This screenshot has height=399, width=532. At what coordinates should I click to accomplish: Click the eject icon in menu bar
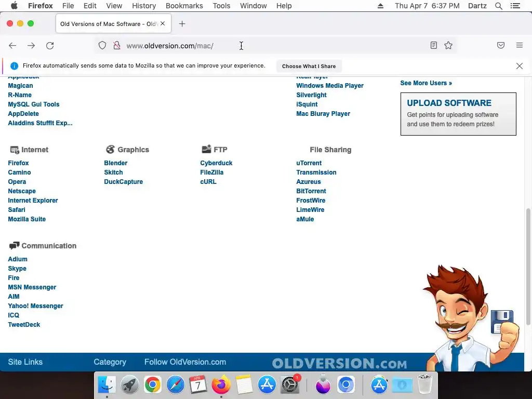tap(380, 6)
